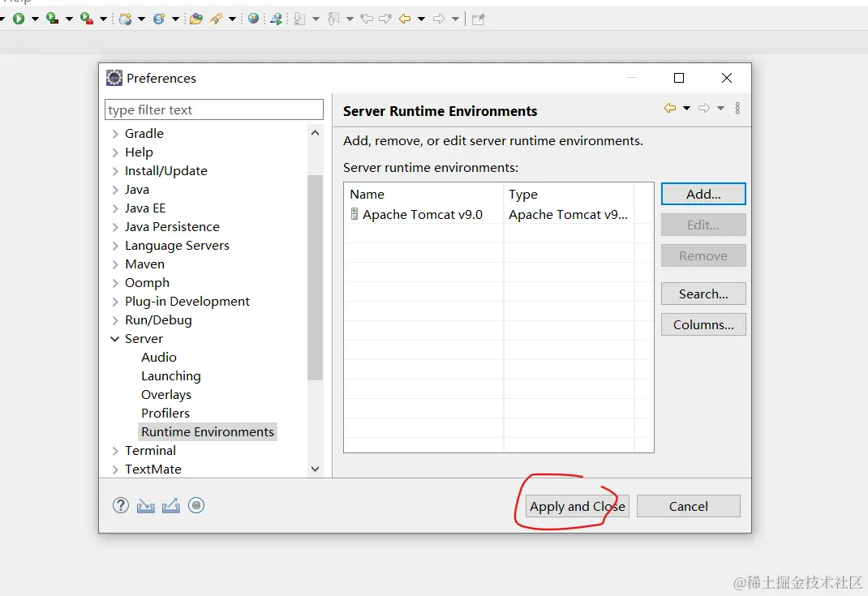Screen dimensions: 868x596
Task: Click the Last Edit Location icon
Action: click(x=367, y=19)
